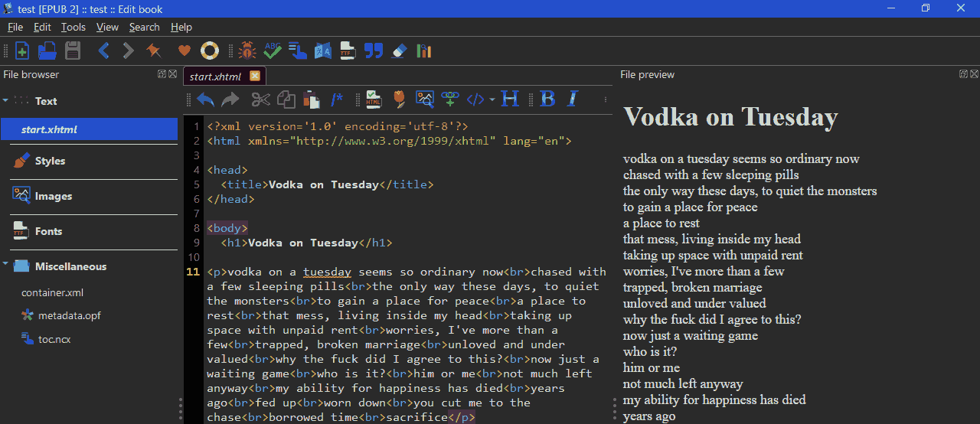The width and height of the screenshot is (980, 424).
Task: Toggle comment with the /* icon
Action: point(336,99)
